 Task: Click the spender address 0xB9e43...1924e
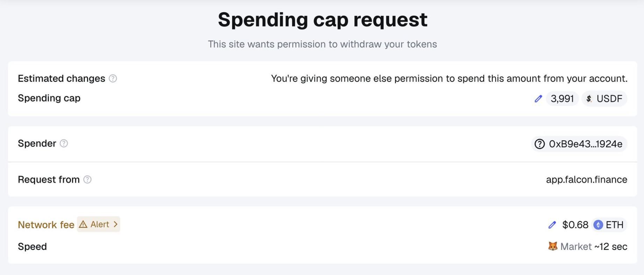point(585,144)
